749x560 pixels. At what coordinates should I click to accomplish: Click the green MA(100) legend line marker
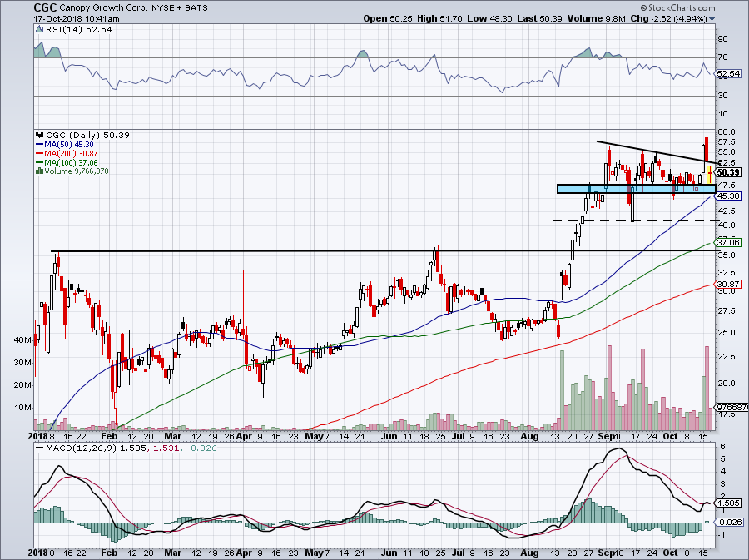(x=40, y=163)
